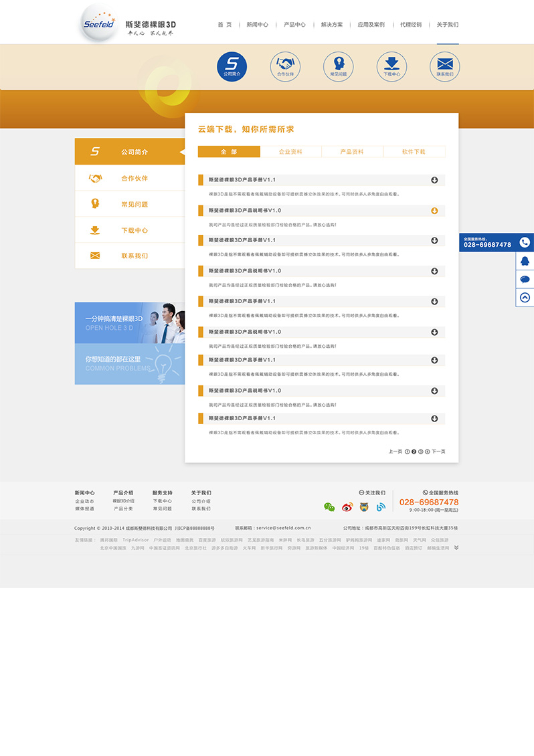The width and height of the screenshot is (534, 756).
Task: Select the 企业资料 filter tab
Action: [290, 152]
